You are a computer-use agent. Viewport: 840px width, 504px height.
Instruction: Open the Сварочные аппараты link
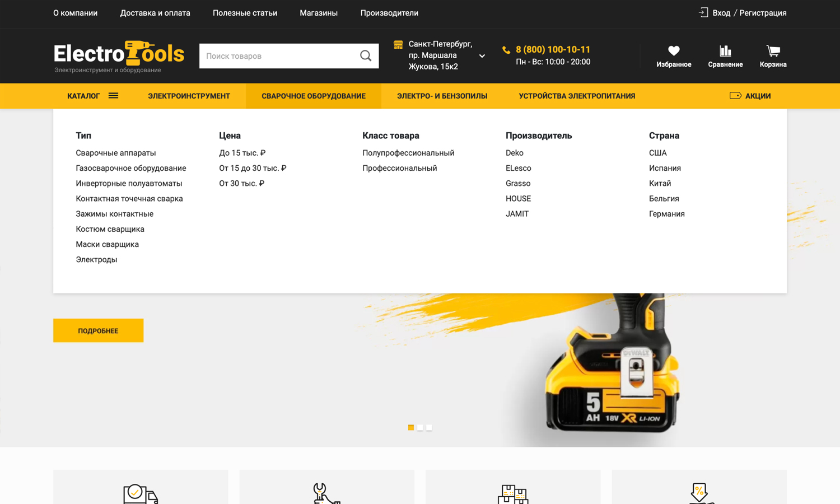coord(116,153)
